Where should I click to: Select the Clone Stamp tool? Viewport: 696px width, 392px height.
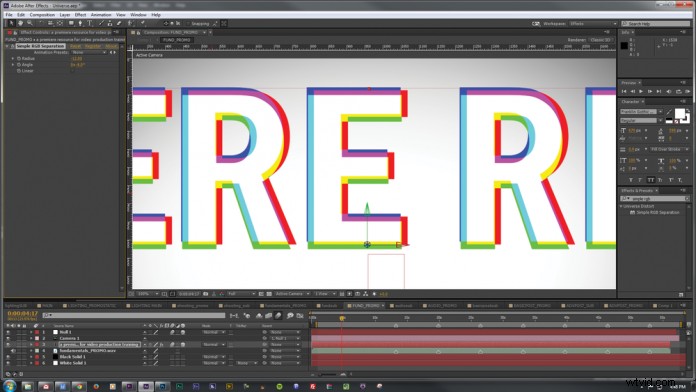[x=110, y=23]
